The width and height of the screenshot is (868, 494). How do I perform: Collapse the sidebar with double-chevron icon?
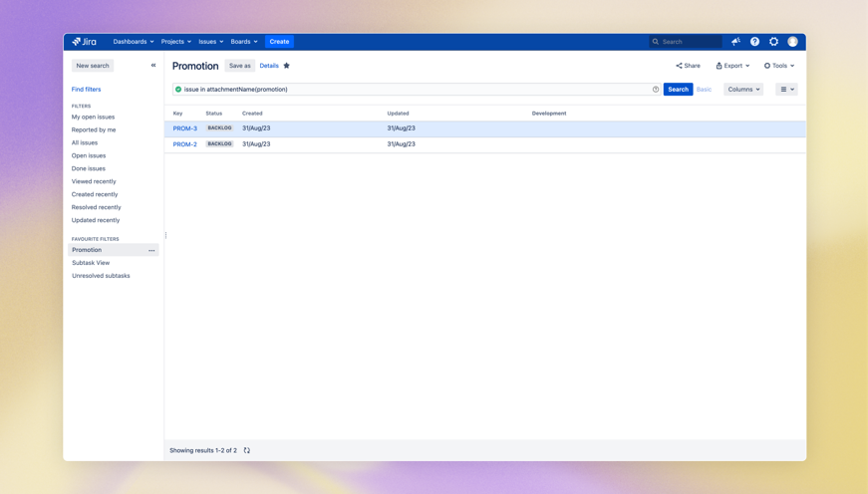tap(153, 66)
